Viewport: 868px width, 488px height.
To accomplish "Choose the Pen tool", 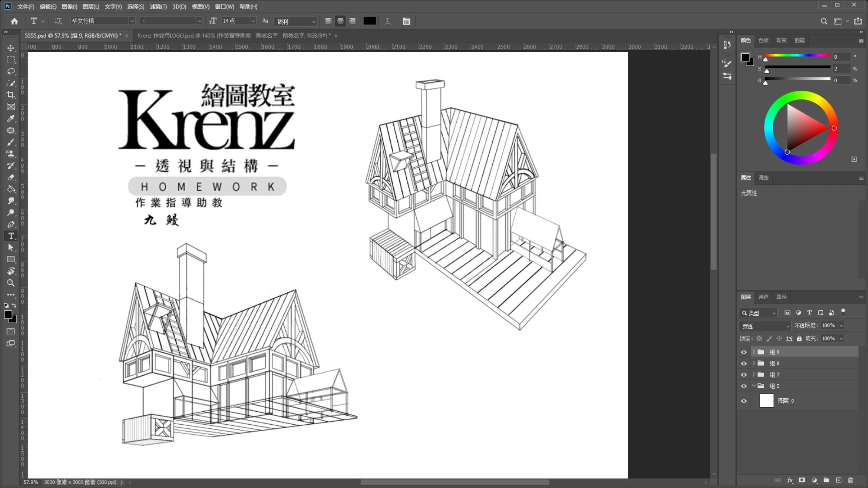I will tap(11, 224).
